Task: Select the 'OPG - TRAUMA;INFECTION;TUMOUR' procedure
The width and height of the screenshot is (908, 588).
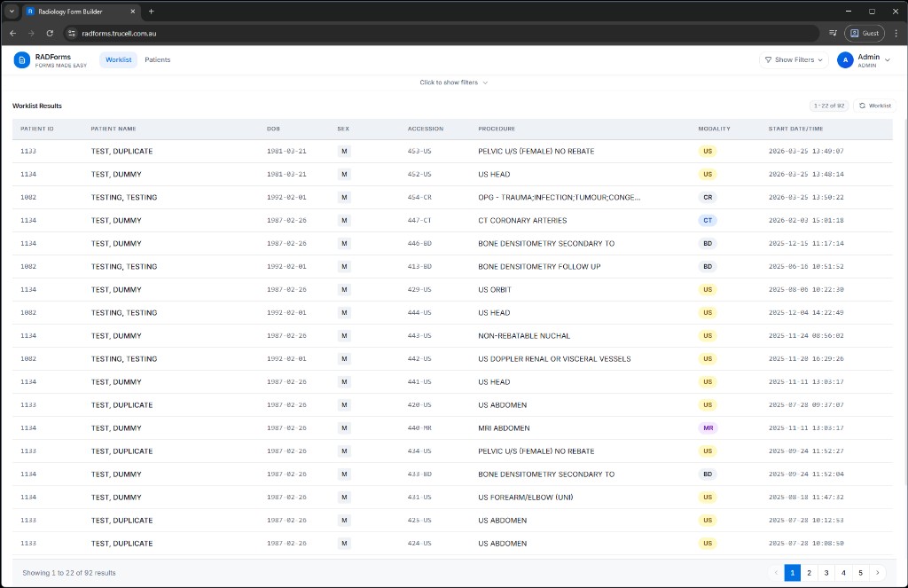Action: coord(559,198)
